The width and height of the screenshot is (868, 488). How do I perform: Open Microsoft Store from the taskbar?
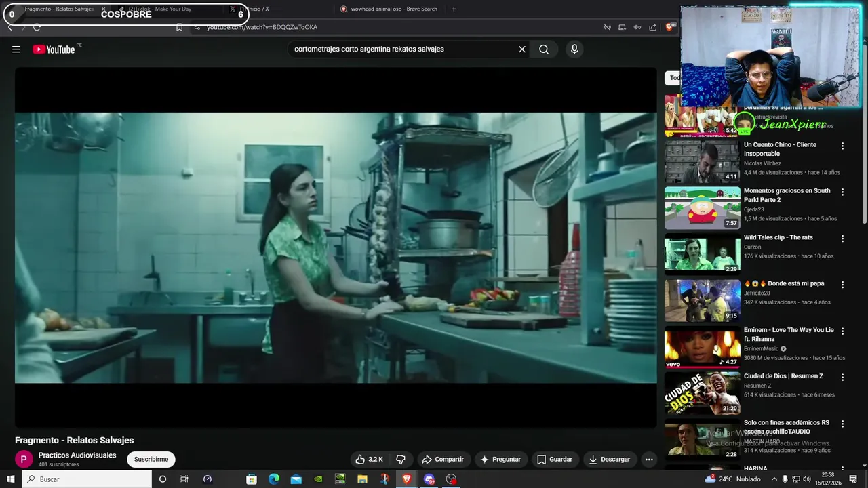pos(252,479)
